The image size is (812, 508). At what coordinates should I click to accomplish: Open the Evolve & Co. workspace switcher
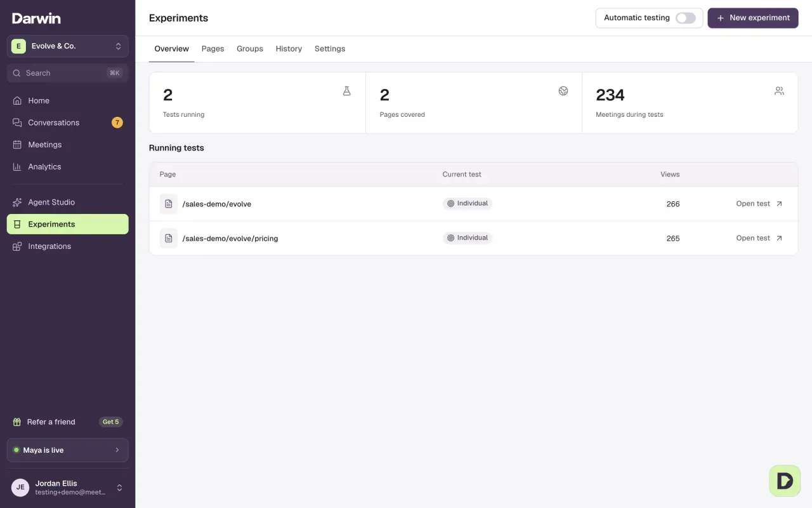[68, 46]
